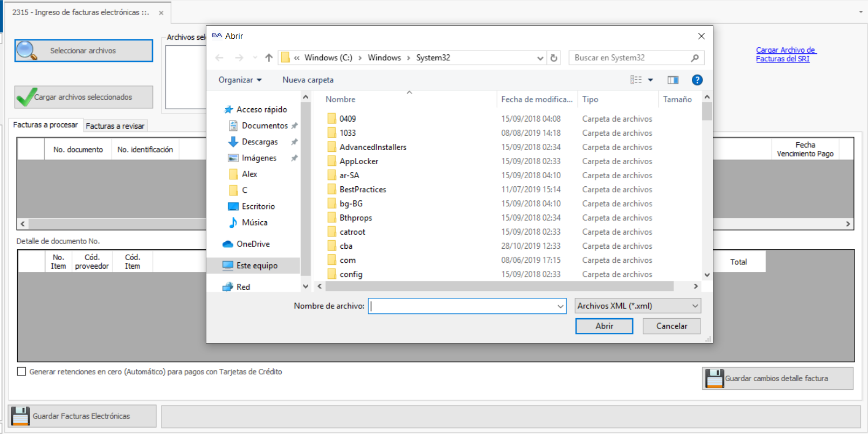Expand the address bar path history dropdown
Viewport: 868px width, 434px height.
tap(540, 58)
